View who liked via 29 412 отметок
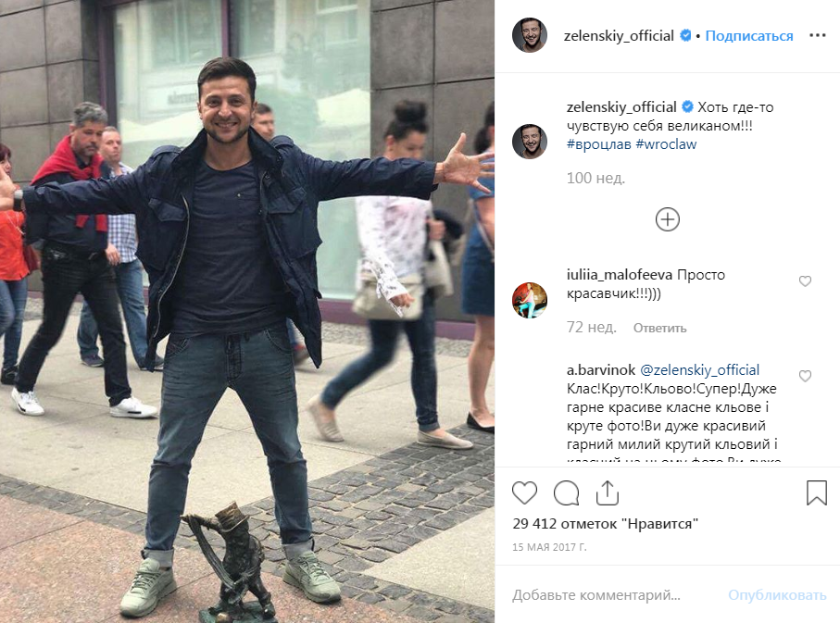 pyautogui.click(x=606, y=524)
